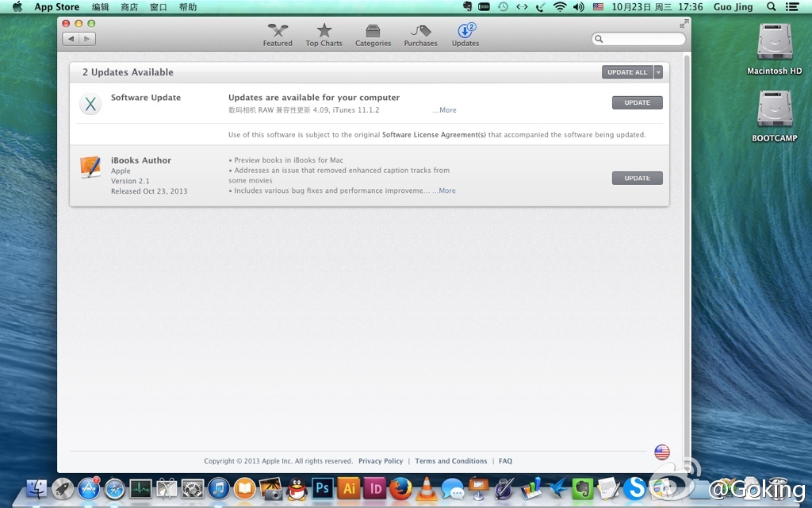
Task: Click UPDATE for Software Update
Action: 637,102
